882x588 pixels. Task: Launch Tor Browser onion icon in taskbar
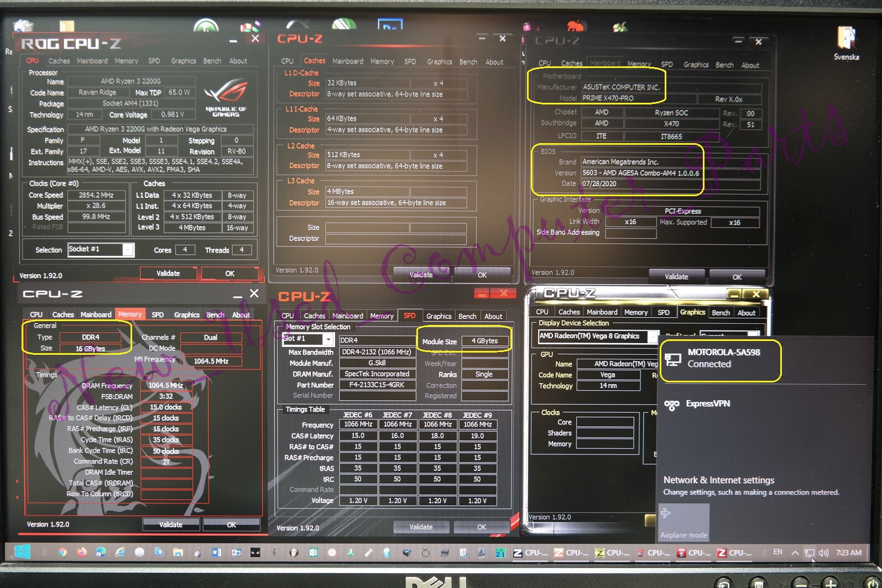tap(197, 552)
